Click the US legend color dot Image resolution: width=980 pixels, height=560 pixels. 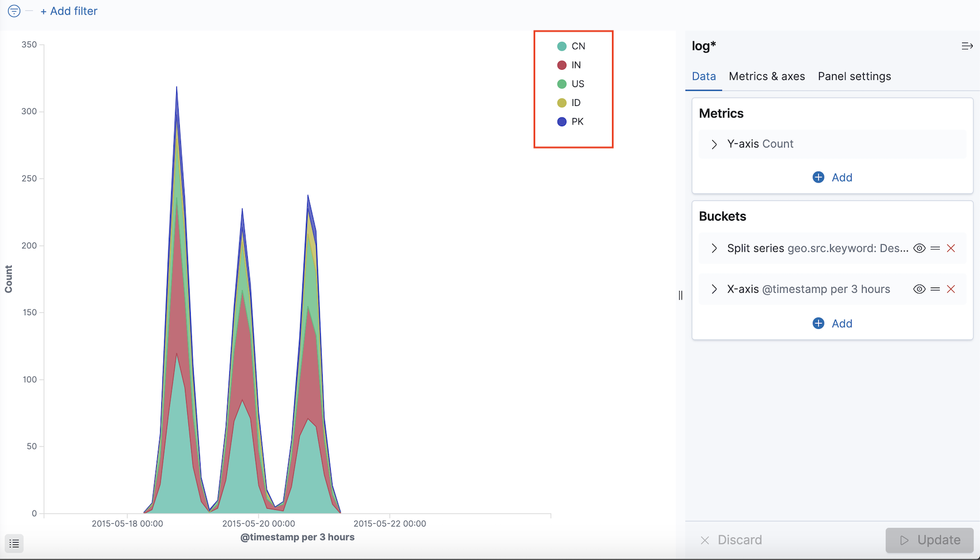[562, 84]
